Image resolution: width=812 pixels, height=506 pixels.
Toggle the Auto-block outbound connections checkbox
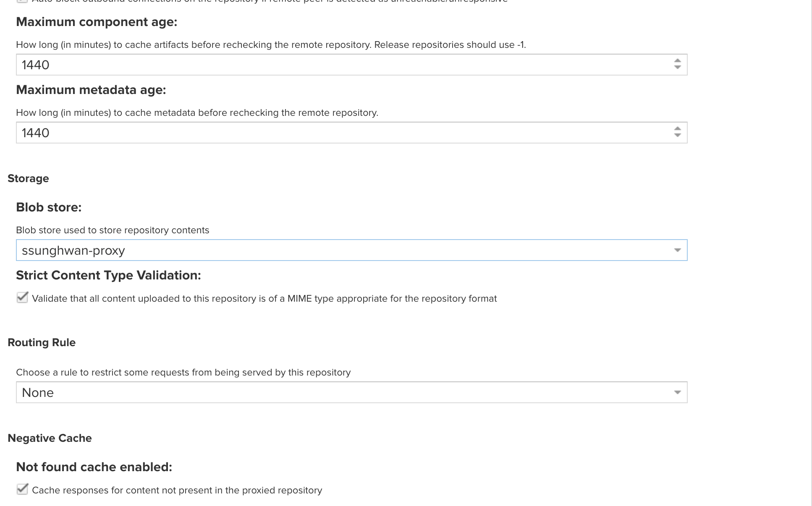pos(22,1)
